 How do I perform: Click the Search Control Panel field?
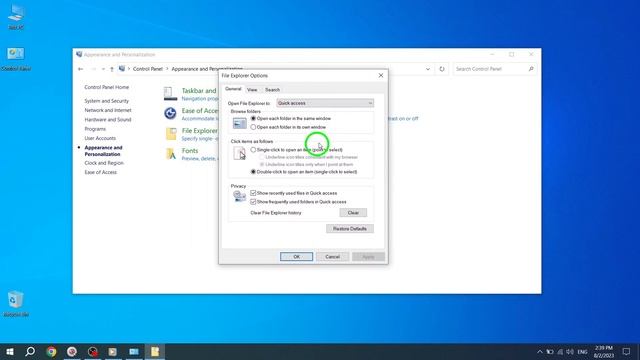[494, 69]
